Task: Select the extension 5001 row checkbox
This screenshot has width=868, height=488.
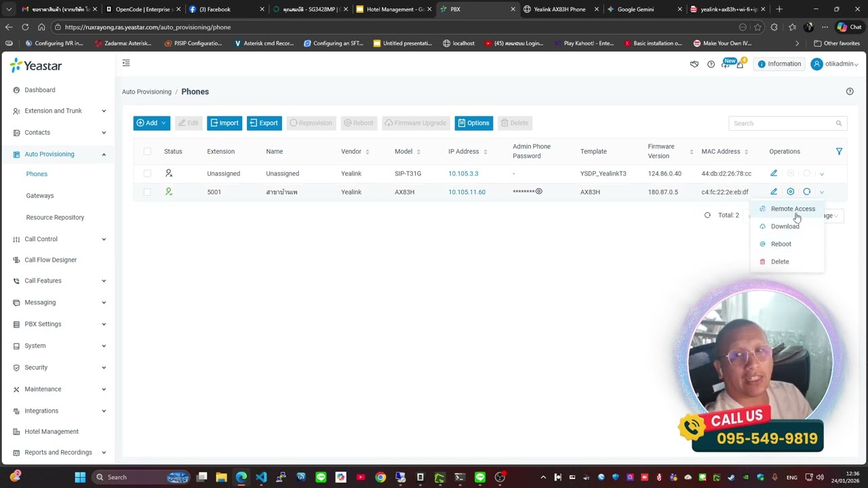Action: 147,192
